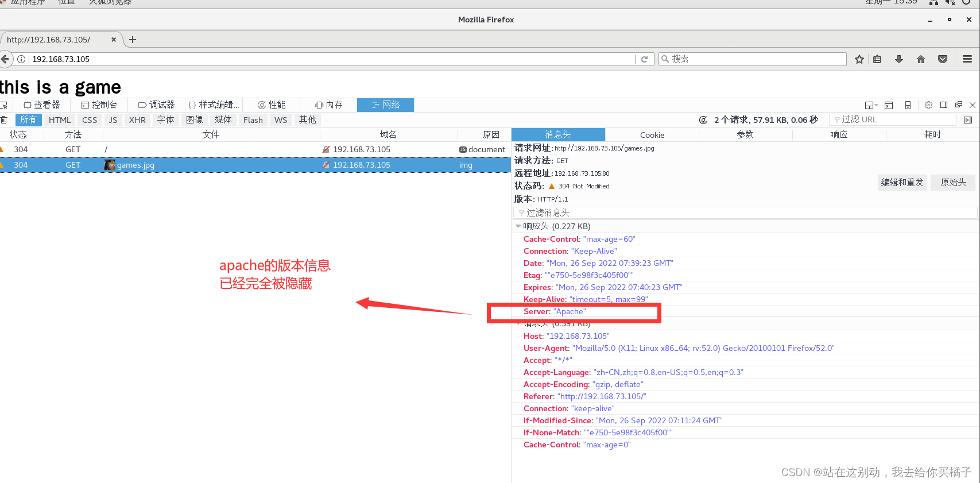Switch to the 控制台 Console tab
The image size is (980, 483).
pos(99,105)
